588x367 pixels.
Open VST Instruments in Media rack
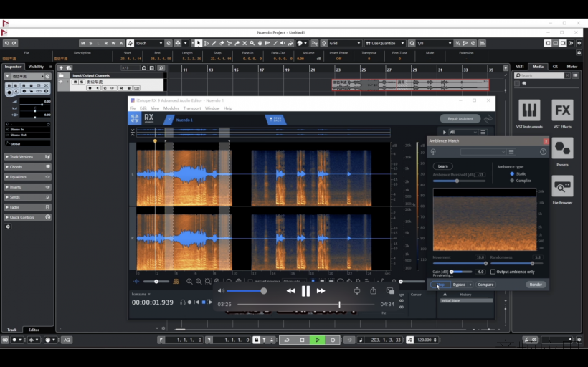(529, 113)
